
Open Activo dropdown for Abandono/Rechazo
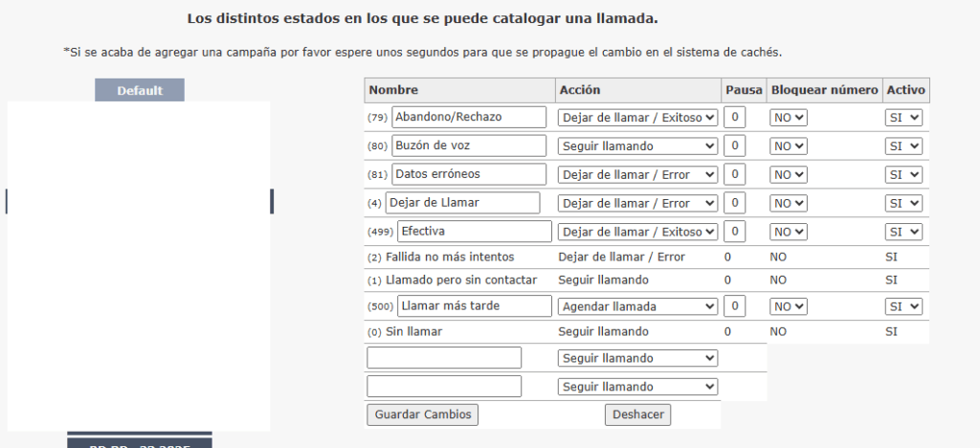(903, 118)
